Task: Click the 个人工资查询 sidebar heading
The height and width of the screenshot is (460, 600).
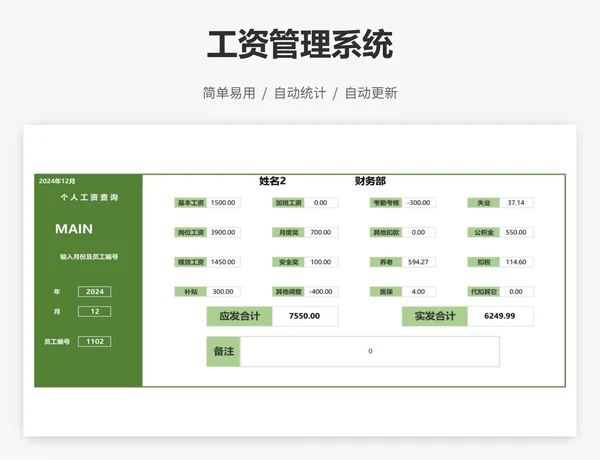Action: (x=89, y=197)
